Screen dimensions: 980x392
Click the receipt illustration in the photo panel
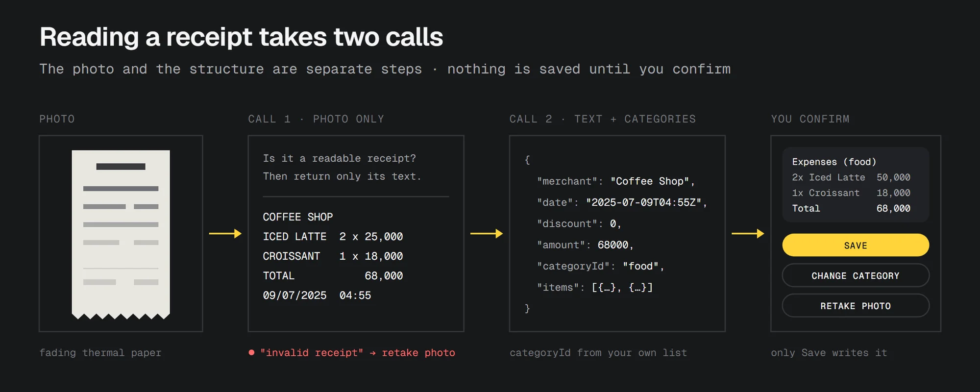(x=121, y=235)
